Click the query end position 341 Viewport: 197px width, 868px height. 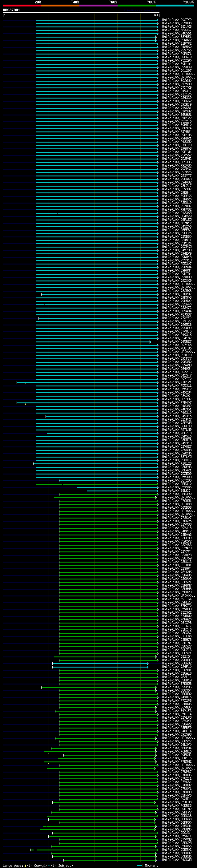click(x=155, y=15)
